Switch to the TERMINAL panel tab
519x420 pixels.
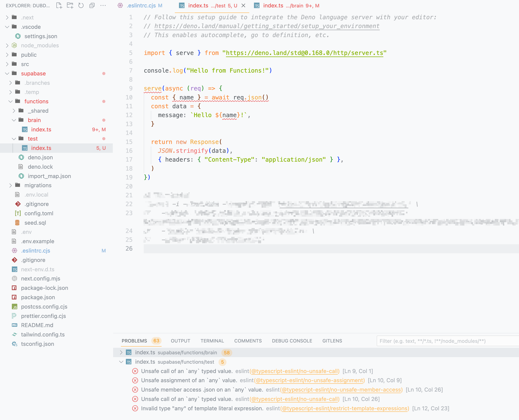click(212, 341)
